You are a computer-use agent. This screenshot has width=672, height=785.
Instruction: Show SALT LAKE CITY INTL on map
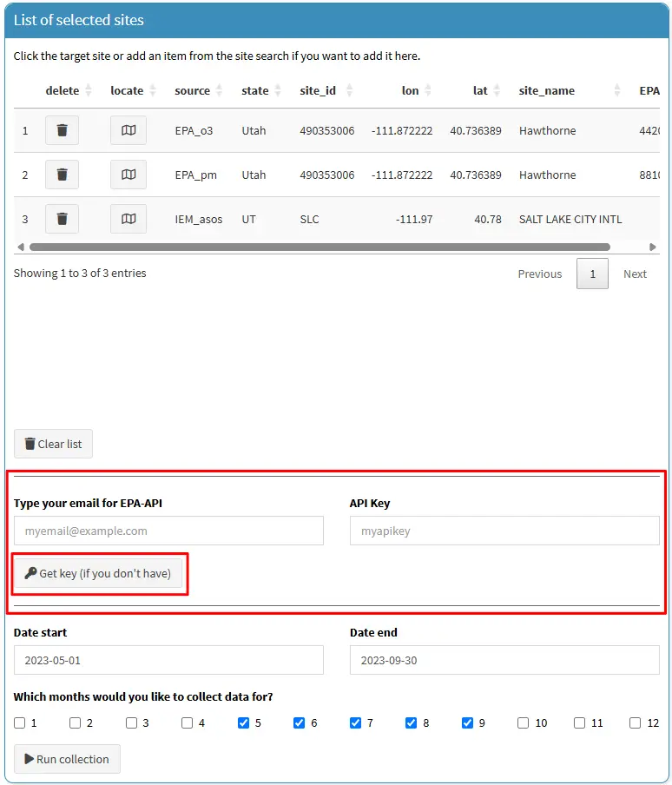pos(128,219)
